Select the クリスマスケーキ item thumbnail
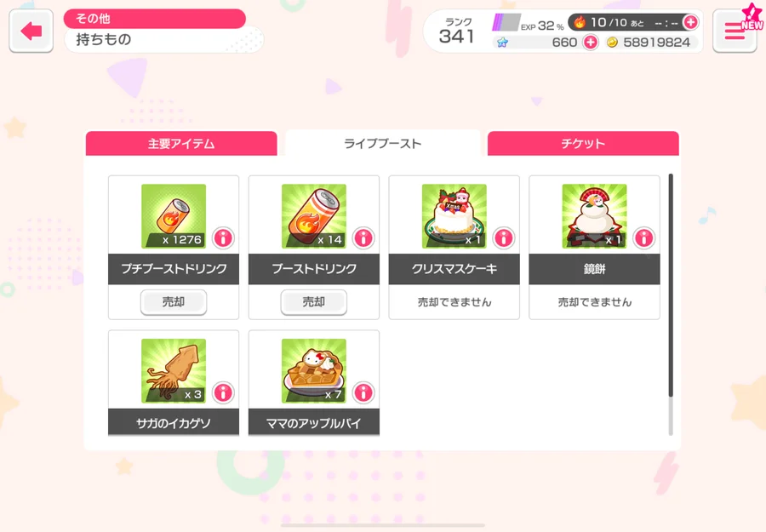 pos(454,216)
